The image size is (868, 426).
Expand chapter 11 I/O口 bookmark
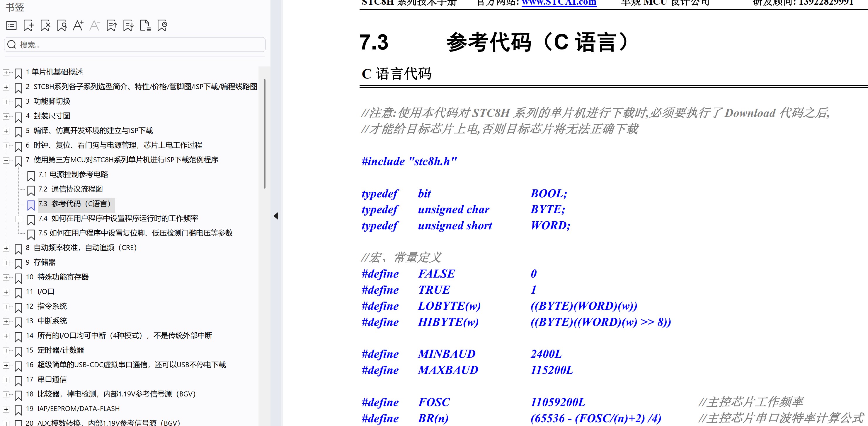pyautogui.click(x=6, y=292)
